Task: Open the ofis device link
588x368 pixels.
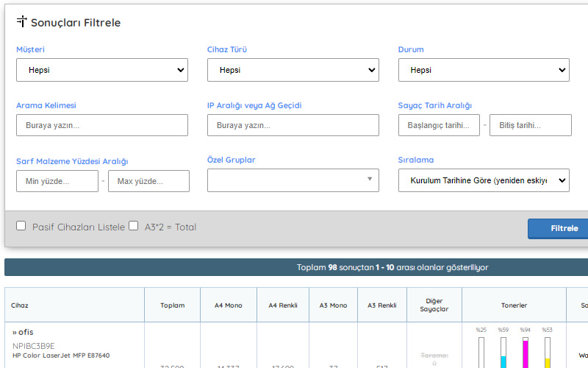Action: pos(23,332)
